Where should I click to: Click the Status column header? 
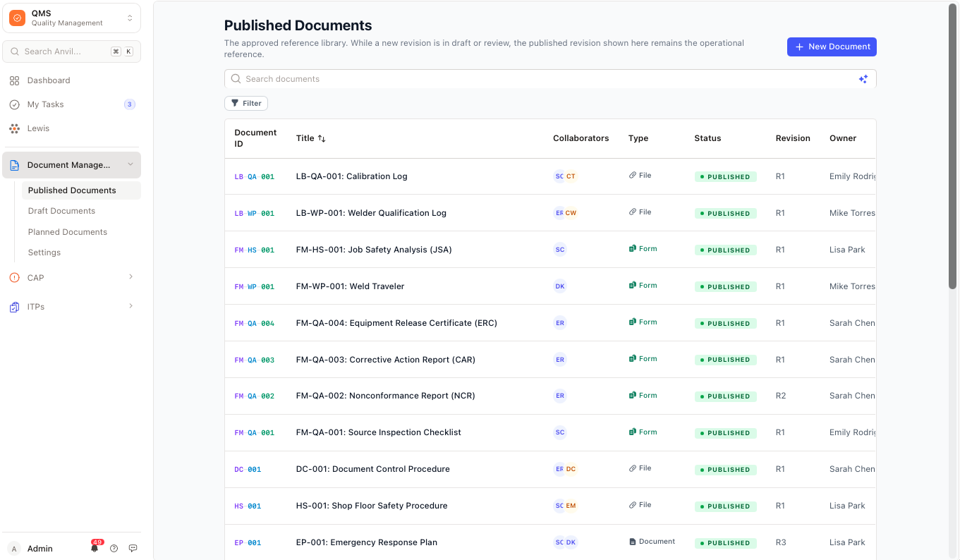707,138
